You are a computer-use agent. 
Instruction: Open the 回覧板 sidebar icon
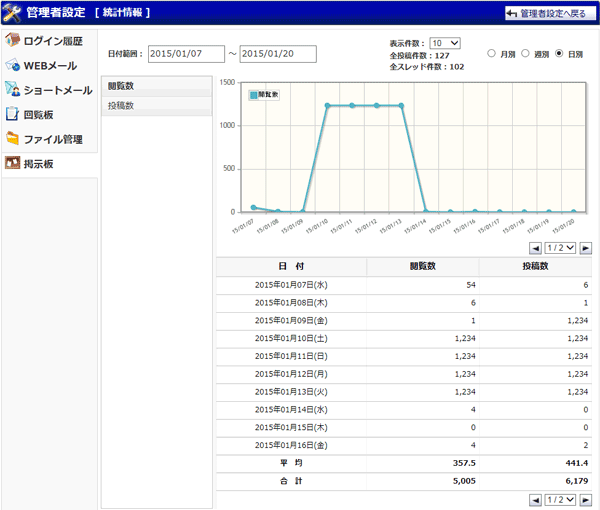coord(13,114)
